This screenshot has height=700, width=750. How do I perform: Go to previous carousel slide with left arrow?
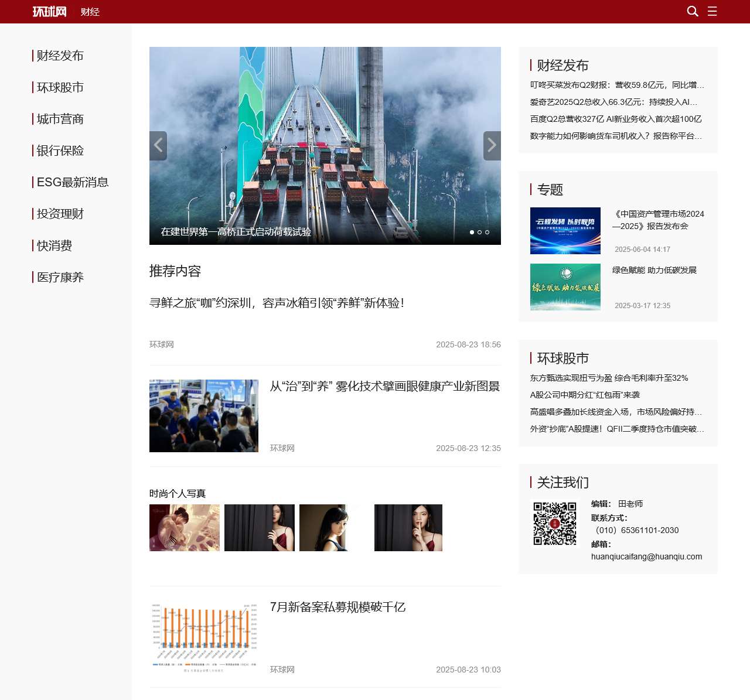pyautogui.click(x=158, y=145)
